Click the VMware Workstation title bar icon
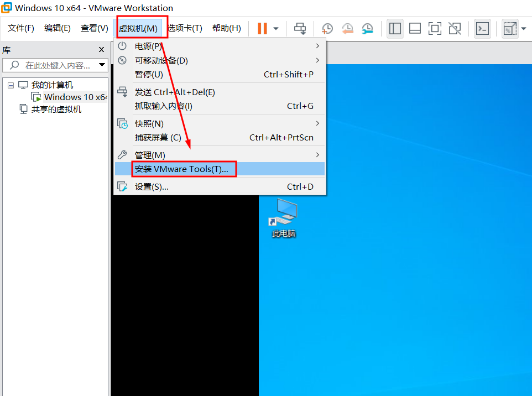Image resolution: width=532 pixels, height=396 pixels. click(x=7, y=7)
